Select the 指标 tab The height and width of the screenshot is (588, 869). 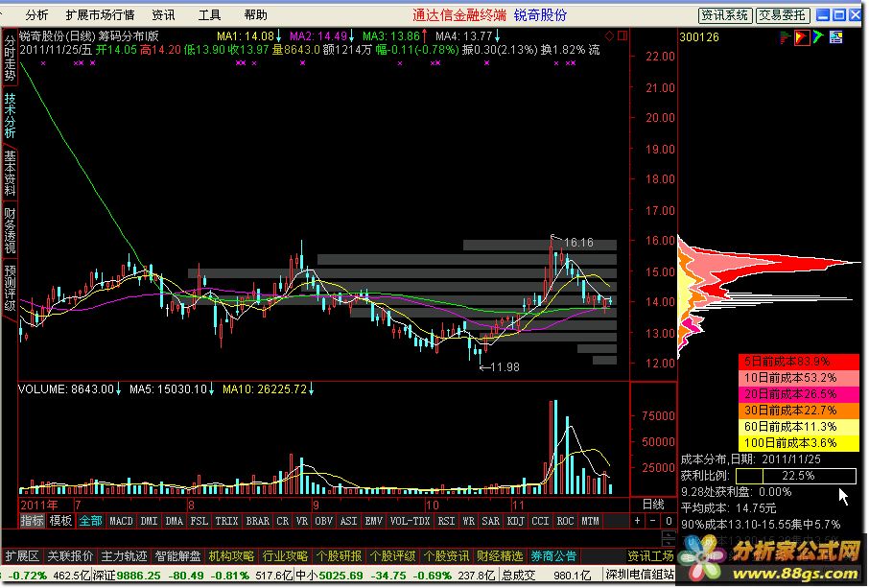32,522
